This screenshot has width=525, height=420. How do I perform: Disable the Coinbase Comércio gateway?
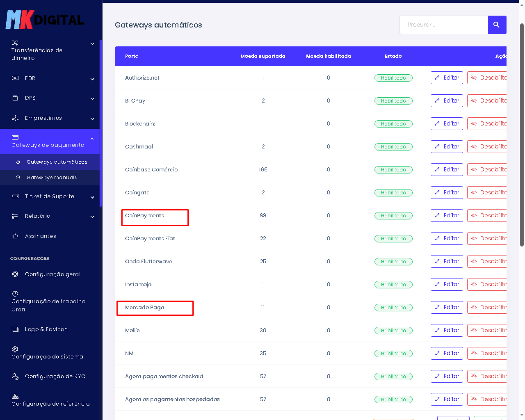[x=487, y=170]
